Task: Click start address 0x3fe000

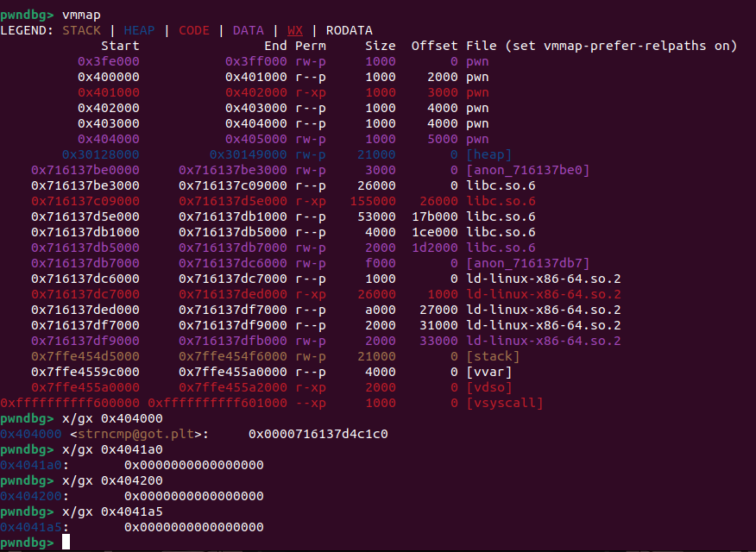Action: click(x=109, y=61)
